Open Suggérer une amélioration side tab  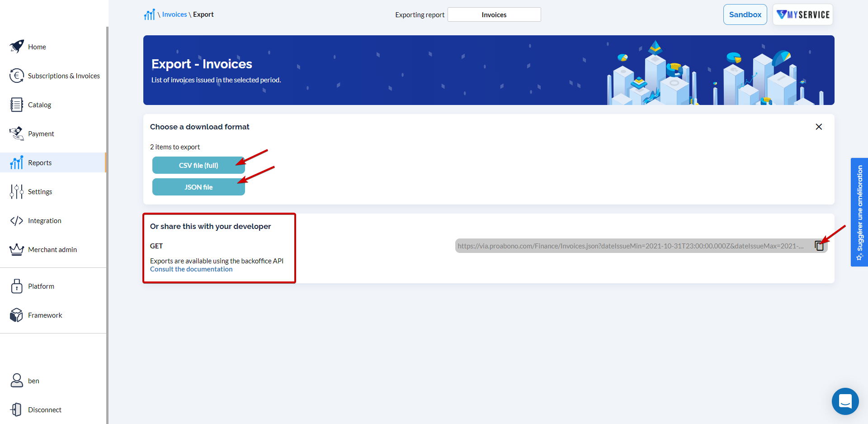[x=859, y=212]
